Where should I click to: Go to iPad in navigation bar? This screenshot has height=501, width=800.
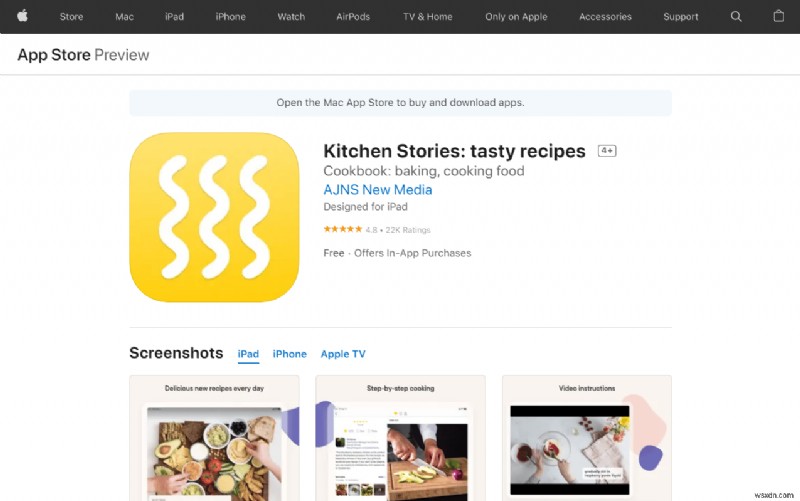(x=176, y=16)
